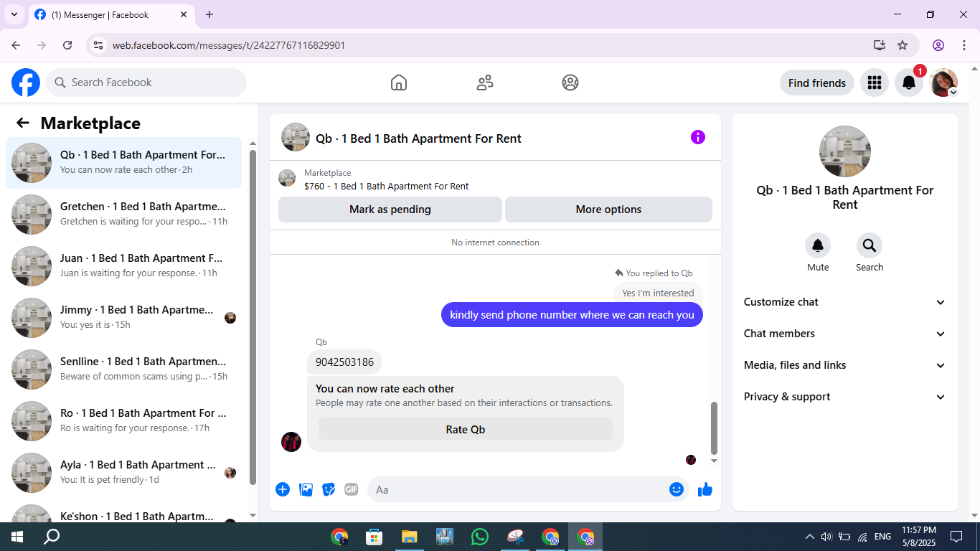Click the Facebook logo icon

click(x=26, y=83)
